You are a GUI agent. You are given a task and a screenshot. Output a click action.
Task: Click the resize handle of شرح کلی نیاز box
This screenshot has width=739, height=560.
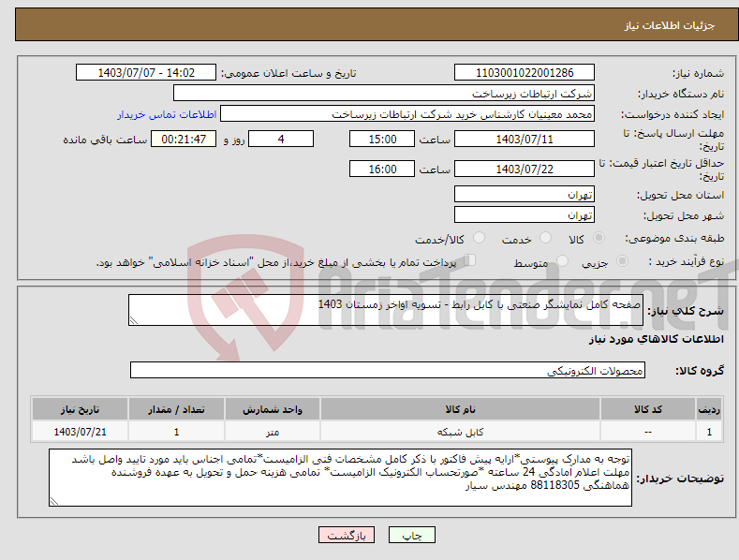(x=133, y=320)
